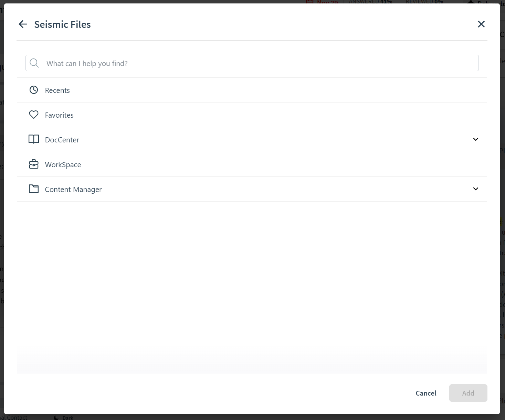Screen dimensions: 505x420
Task: Expand the Content Manager chevron
Action: click(476, 189)
